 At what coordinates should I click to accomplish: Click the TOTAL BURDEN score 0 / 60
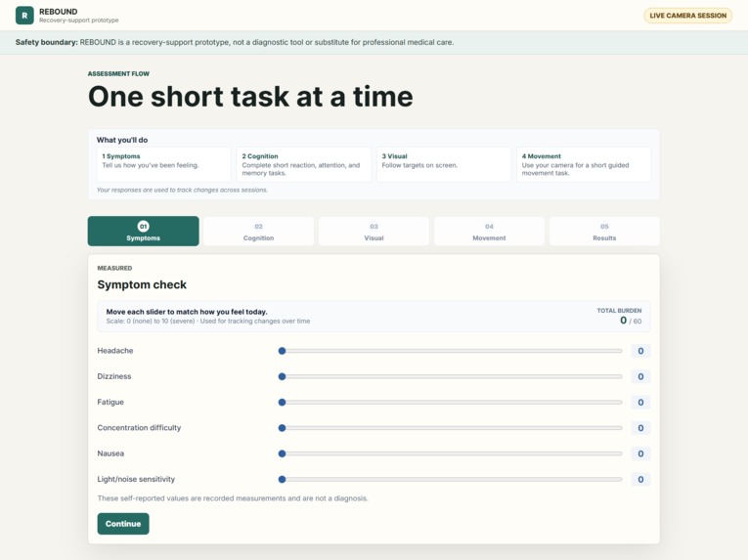631,321
